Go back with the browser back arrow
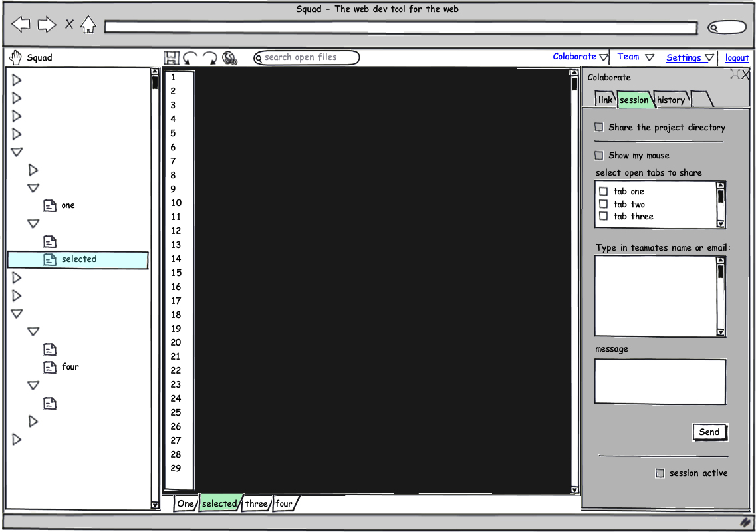This screenshot has width=756, height=532. click(x=21, y=25)
